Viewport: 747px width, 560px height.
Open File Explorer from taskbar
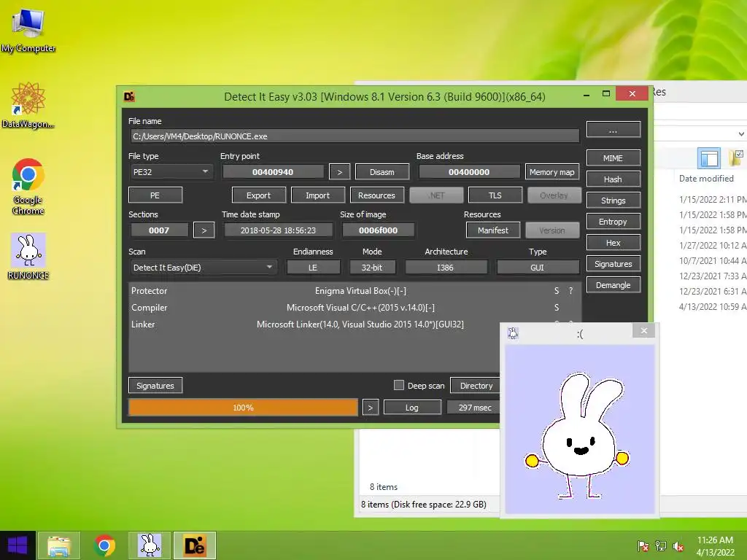coord(58,545)
